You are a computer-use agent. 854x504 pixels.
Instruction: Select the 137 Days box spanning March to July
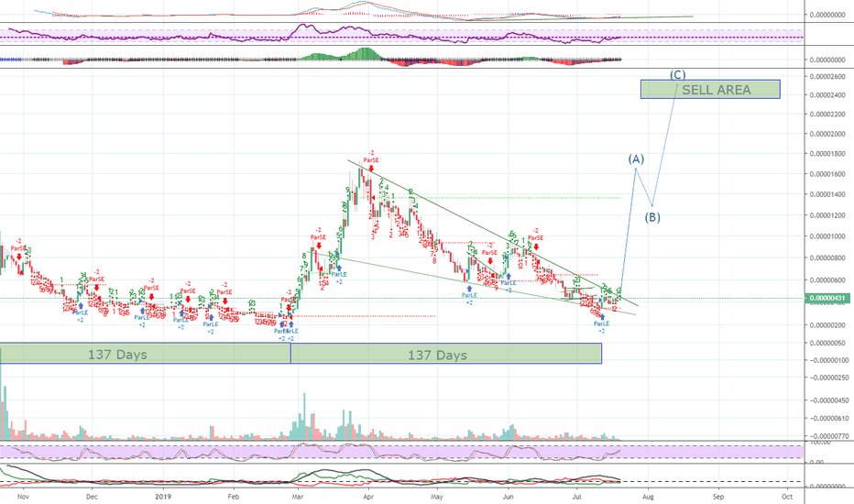446,354
